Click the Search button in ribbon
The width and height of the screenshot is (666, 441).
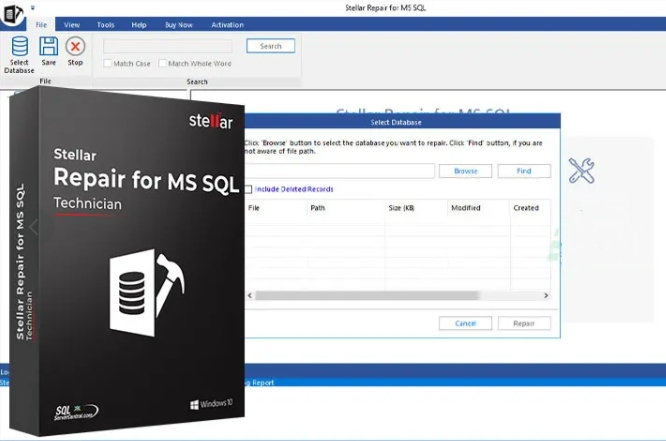(271, 46)
